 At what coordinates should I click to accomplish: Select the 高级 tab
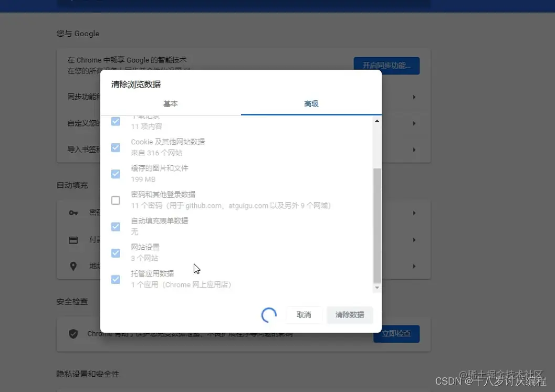[x=311, y=104]
